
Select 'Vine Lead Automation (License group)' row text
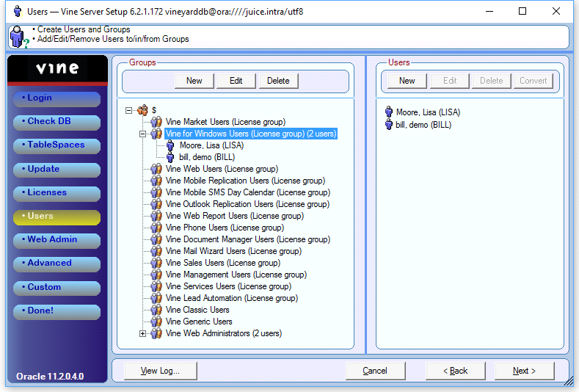[x=232, y=298]
